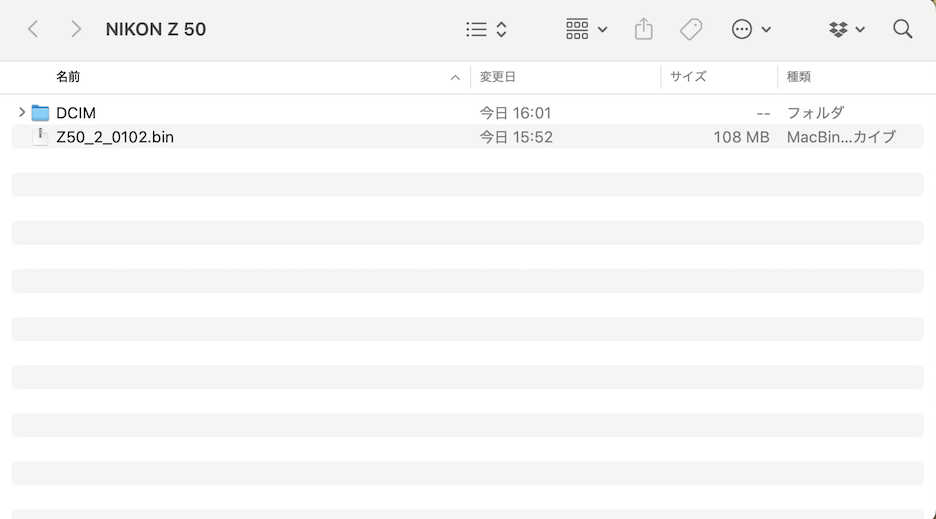Click the Share toolbar icon

coord(644,29)
